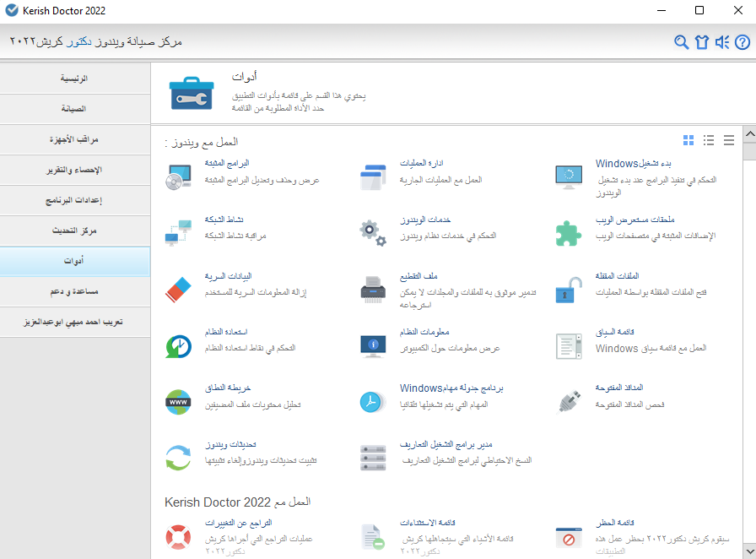Click قائمة الحظر title link

(x=615, y=523)
